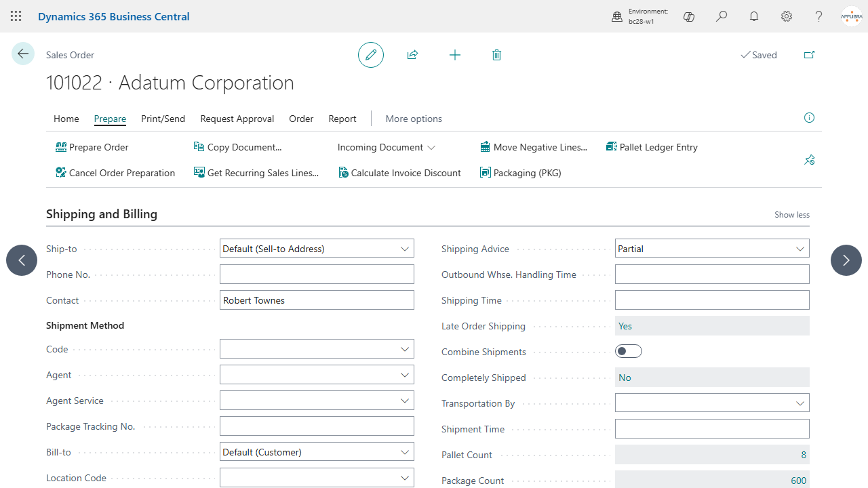Show the FactBox info pane icon
This screenshot has height=488, width=868.
[x=809, y=118]
